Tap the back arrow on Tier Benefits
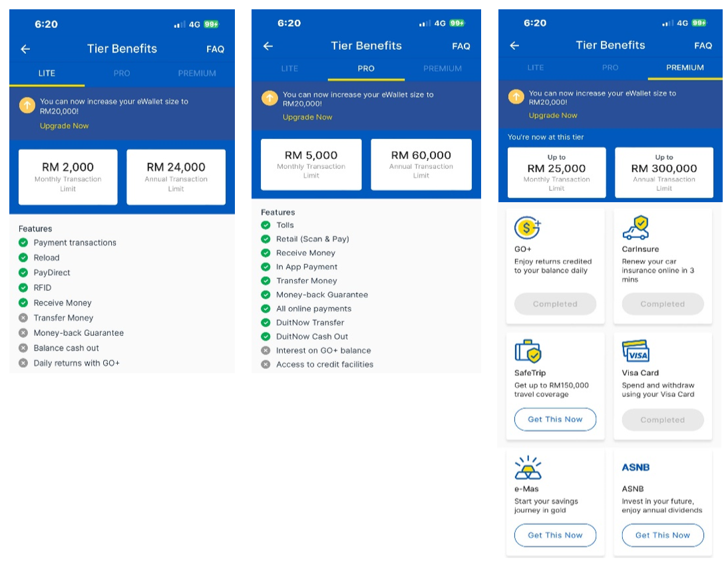728x564 pixels. 25,48
